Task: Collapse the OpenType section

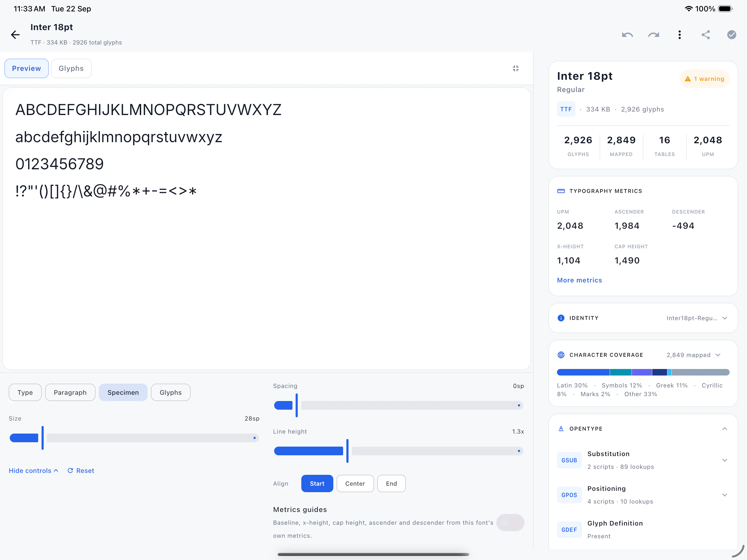Action: [x=725, y=428]
